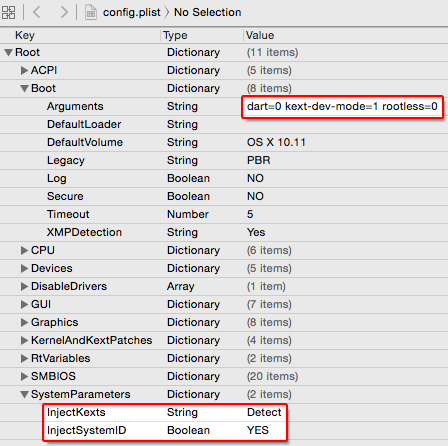Viewport: 448px width, 446px height.
Task: Expand the Devices dictionary
Action: pyautogui.click(x=24, y=268)
